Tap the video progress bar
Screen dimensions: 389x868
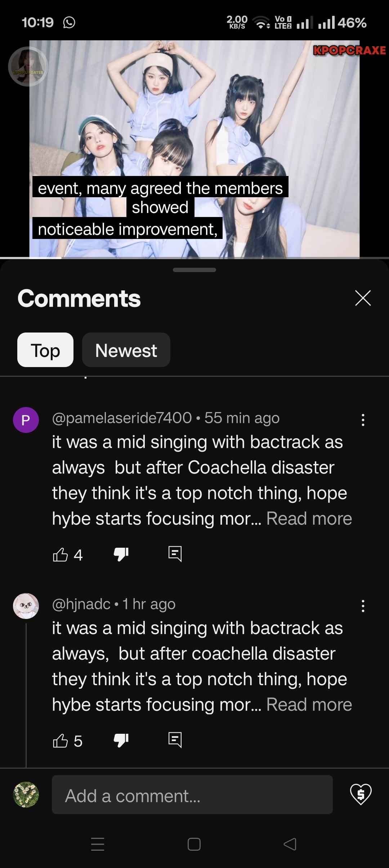point(194,258)
